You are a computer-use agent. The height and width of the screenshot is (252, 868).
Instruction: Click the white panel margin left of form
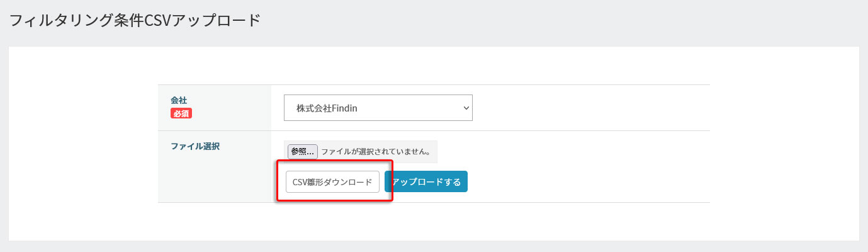point(82,145)
